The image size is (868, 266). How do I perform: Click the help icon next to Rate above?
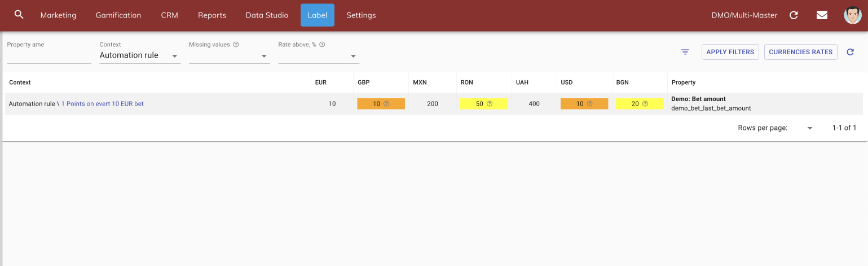pyautogui.click(x=323, y=45)
